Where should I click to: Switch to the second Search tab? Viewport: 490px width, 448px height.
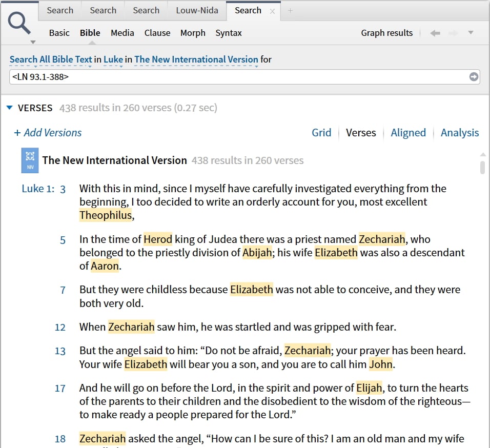pos(103,10)
